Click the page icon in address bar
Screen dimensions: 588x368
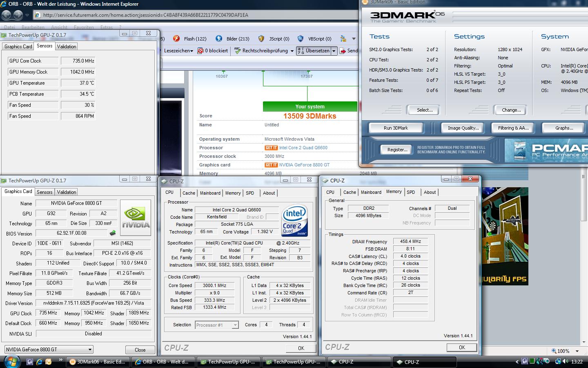[x=38, y=15]
